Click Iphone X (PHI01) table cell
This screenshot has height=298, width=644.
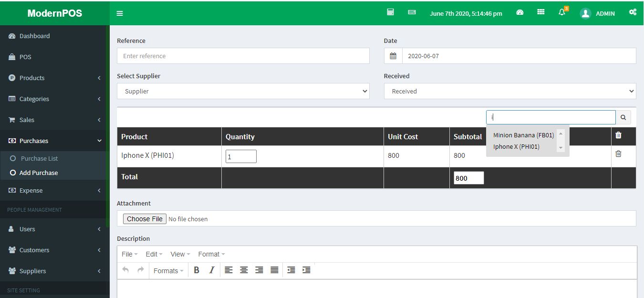[x=169, y=155]
